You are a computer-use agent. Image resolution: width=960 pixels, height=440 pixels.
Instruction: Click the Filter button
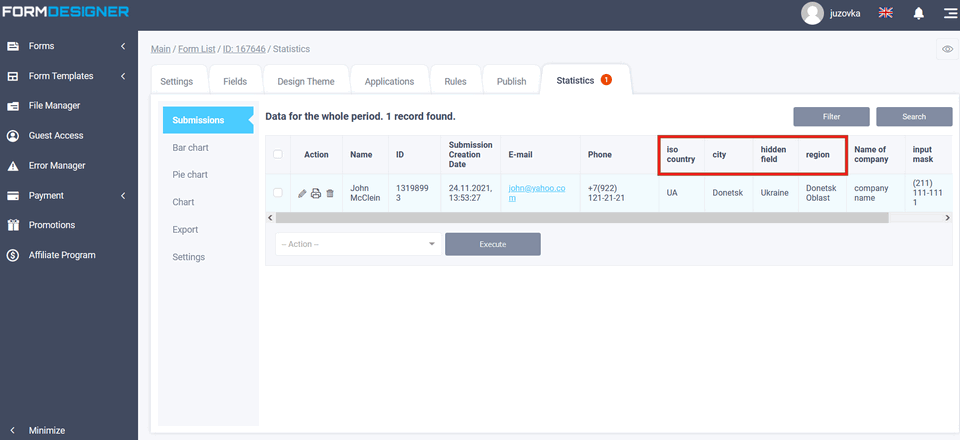[x=831, y=117]
